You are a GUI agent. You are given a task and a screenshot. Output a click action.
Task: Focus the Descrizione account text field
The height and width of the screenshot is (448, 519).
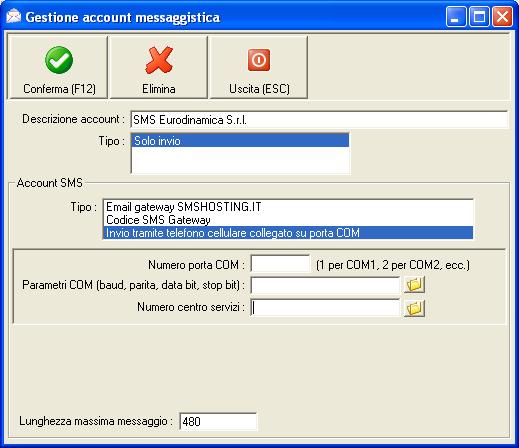pos(319,120)
